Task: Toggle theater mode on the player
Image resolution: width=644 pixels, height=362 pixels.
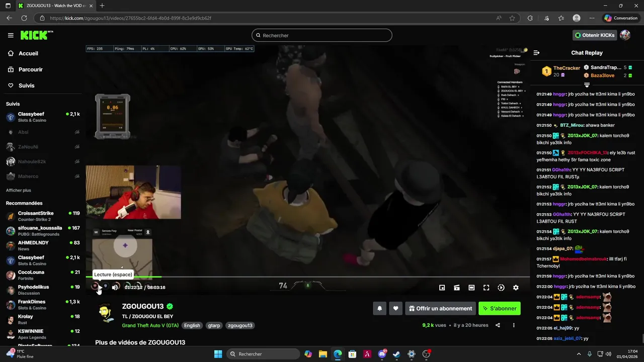Action: (x=471, y=288)
